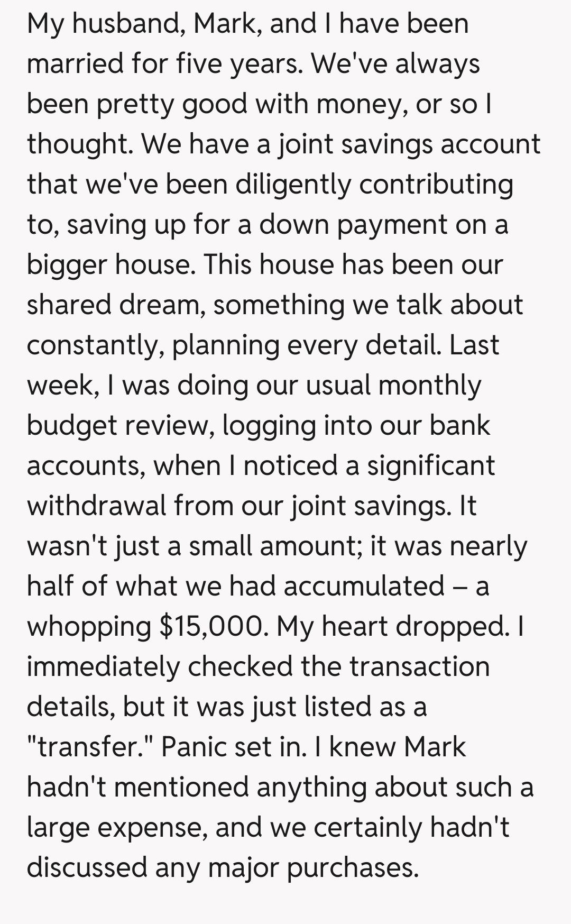This screenshot has height=924, width=571.
Task: Click the phrase "bigger house"
Action: pyautogui.click(x=108, y=264)
